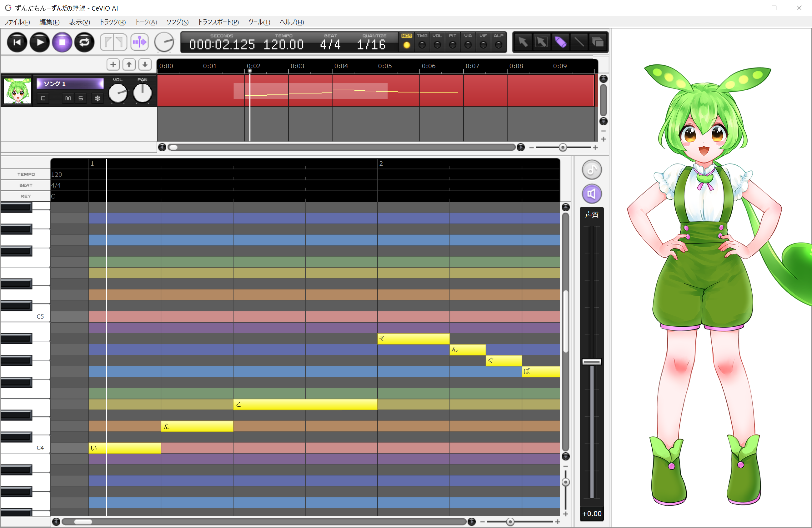This screenshot has height=528, width=812.
Task: Solo the ソング 1 track
Action: (x=81, y=98)
